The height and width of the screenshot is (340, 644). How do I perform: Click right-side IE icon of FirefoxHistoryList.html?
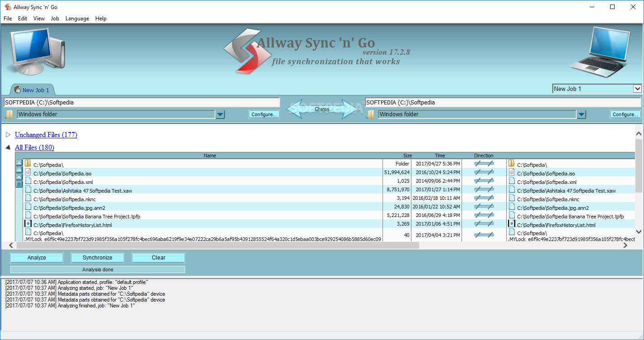(512, 223)
